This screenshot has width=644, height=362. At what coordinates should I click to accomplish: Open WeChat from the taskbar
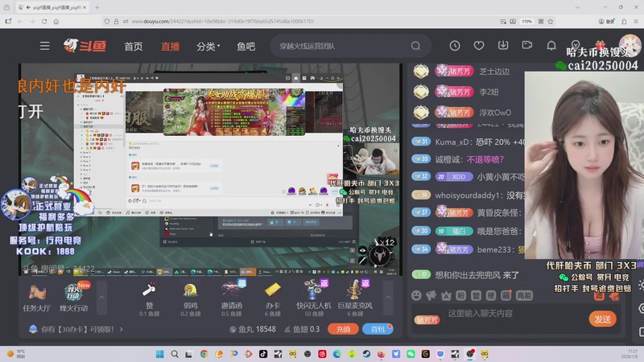coord(411,354)
